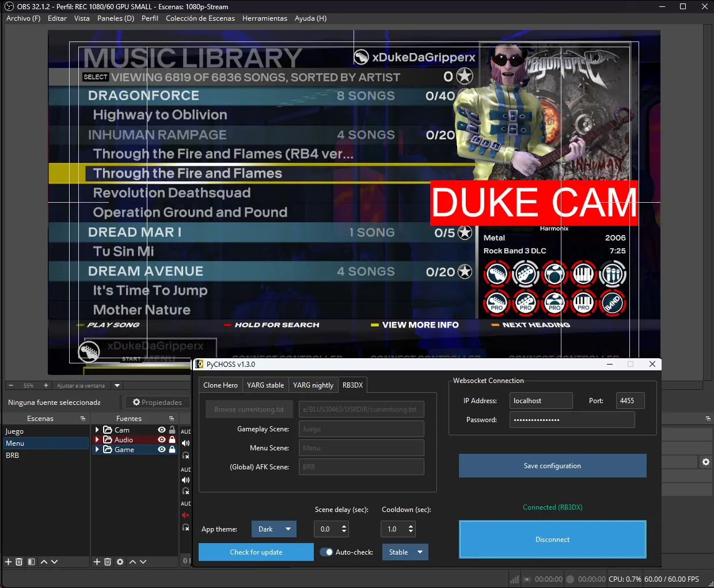Unlock the Audio source group
This screenshot has width=714, height=588.
click(x=172, y=439)
